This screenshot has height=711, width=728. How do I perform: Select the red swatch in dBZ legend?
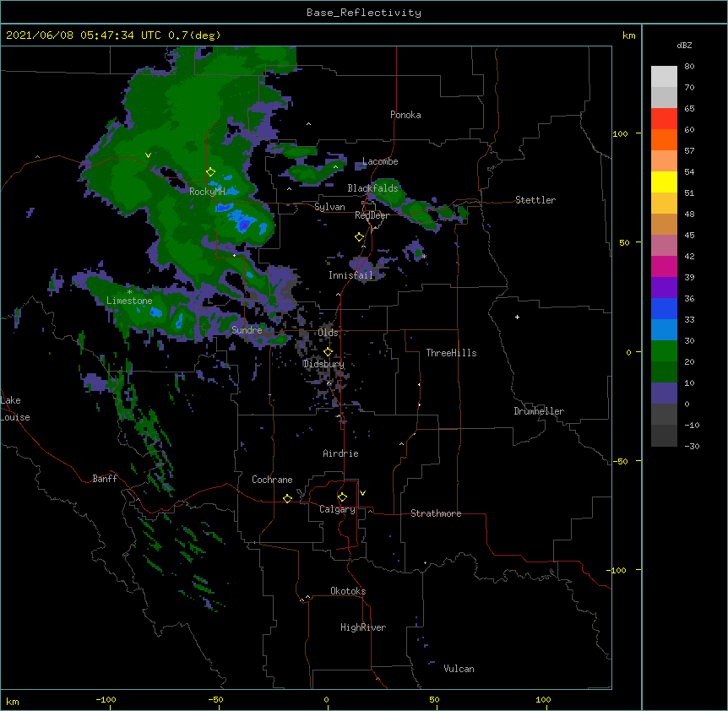664,118
